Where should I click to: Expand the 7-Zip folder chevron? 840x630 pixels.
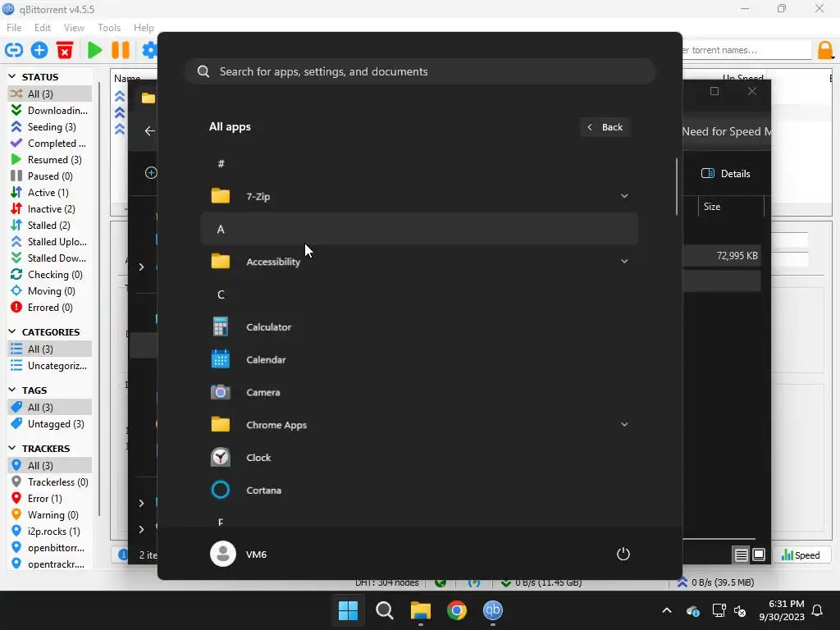[624, 196]
